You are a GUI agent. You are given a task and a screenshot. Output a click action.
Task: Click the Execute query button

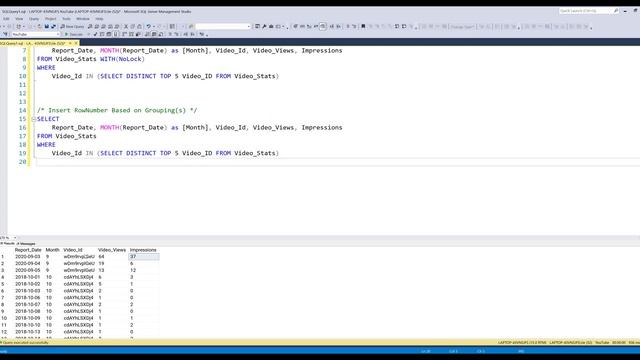point(74,34)
